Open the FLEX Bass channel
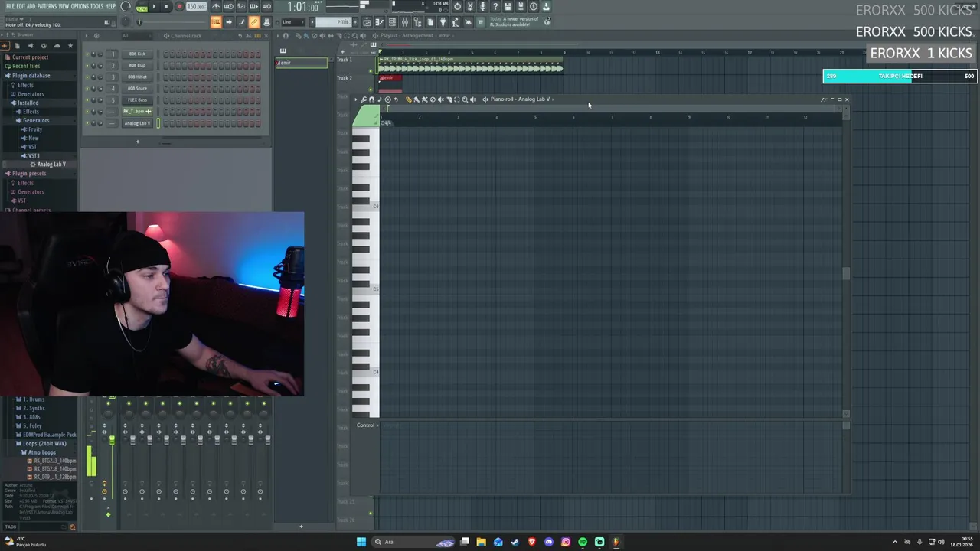Viewport: 980px width, 551px height. 137,99
